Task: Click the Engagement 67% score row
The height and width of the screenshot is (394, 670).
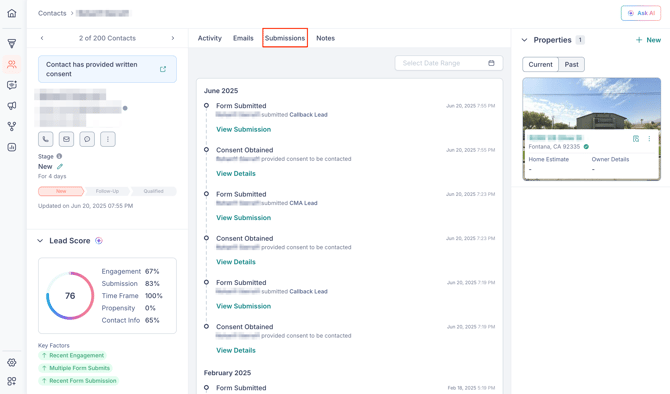Action: 130,271
